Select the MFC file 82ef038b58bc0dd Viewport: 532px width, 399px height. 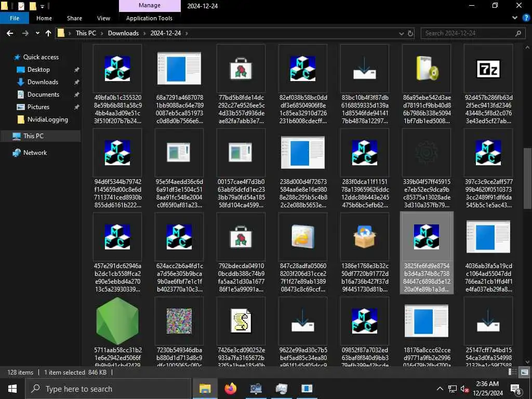click(x=303, y=85)
